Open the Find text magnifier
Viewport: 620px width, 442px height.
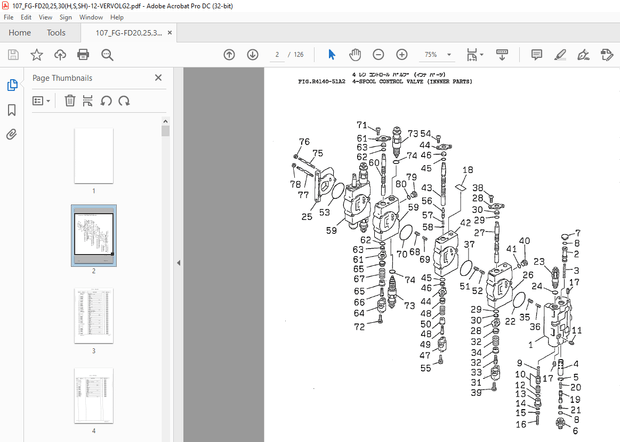pyautogui.click(x=107, y=55)
